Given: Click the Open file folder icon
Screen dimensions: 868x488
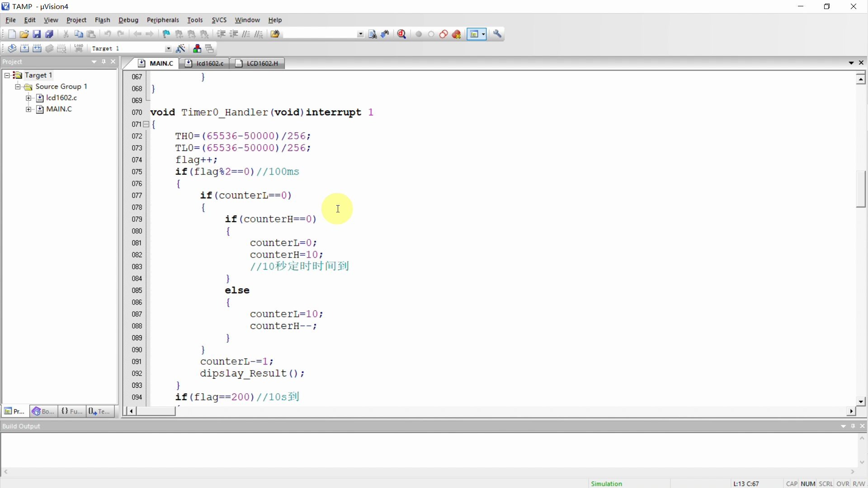Looking at the screenshot, I should (24, 34).
